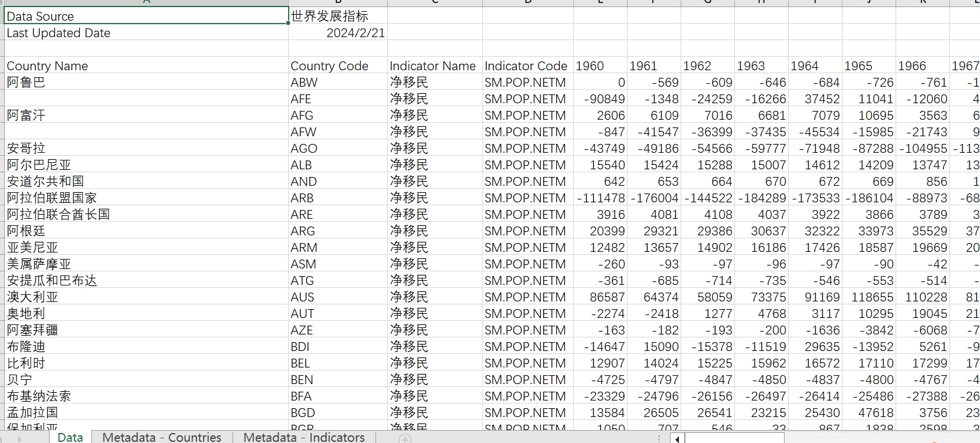
Task: Select the value 20399 in the ARG row
Action: coord(600,231)
